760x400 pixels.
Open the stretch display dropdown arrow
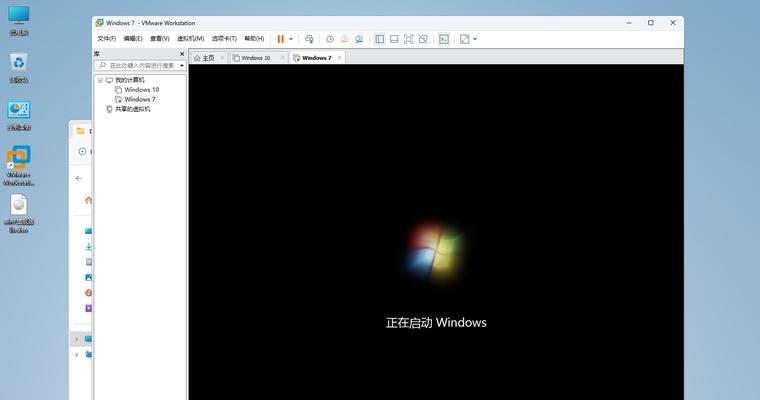pos(475,39)
